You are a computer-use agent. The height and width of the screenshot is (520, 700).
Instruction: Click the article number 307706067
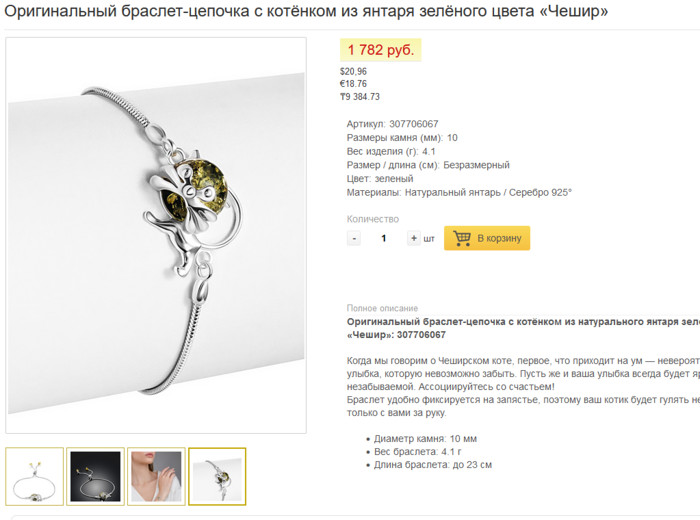(x=414, y=124)
